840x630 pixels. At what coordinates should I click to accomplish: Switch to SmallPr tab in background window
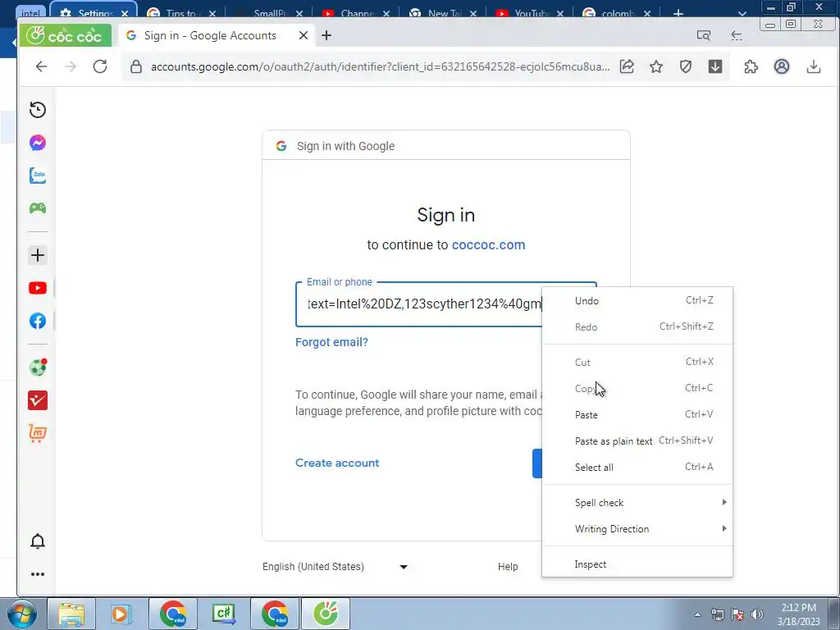[x=270, y=13]
